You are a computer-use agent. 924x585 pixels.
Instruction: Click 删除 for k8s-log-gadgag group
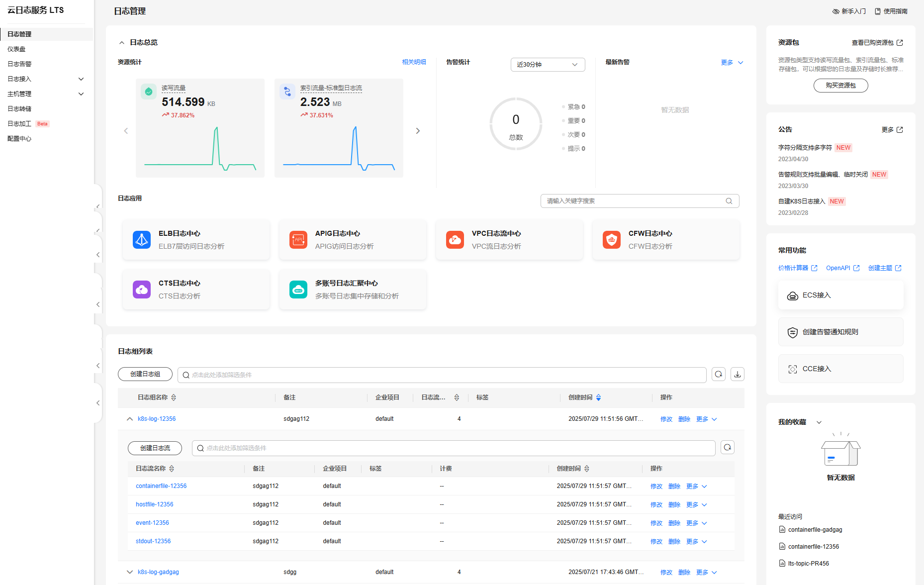pos(684,573)
